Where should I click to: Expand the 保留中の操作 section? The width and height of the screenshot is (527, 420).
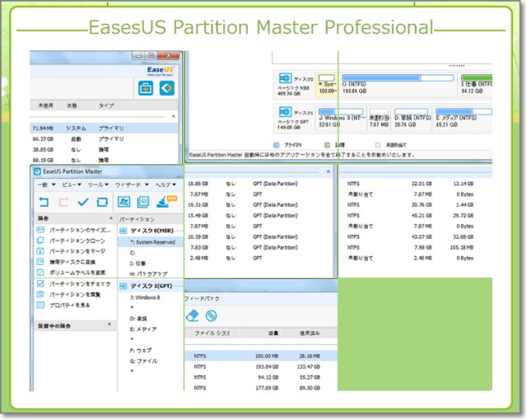point(109,325)
